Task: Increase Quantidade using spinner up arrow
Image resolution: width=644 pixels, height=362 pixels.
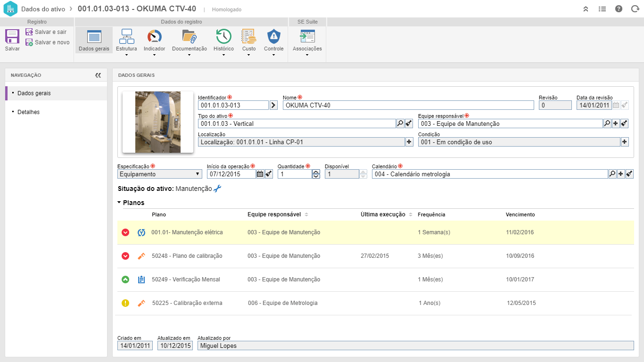Action: coord(316,172)
